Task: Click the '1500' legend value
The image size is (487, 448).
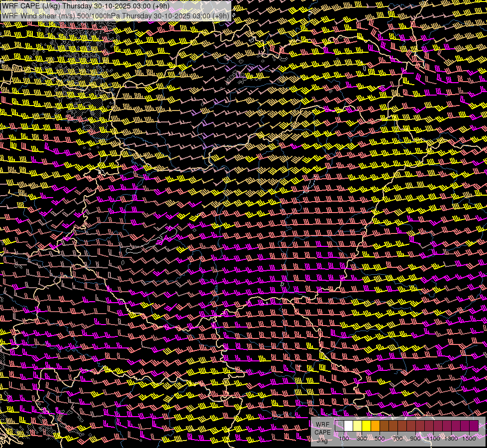Action: 469,439
